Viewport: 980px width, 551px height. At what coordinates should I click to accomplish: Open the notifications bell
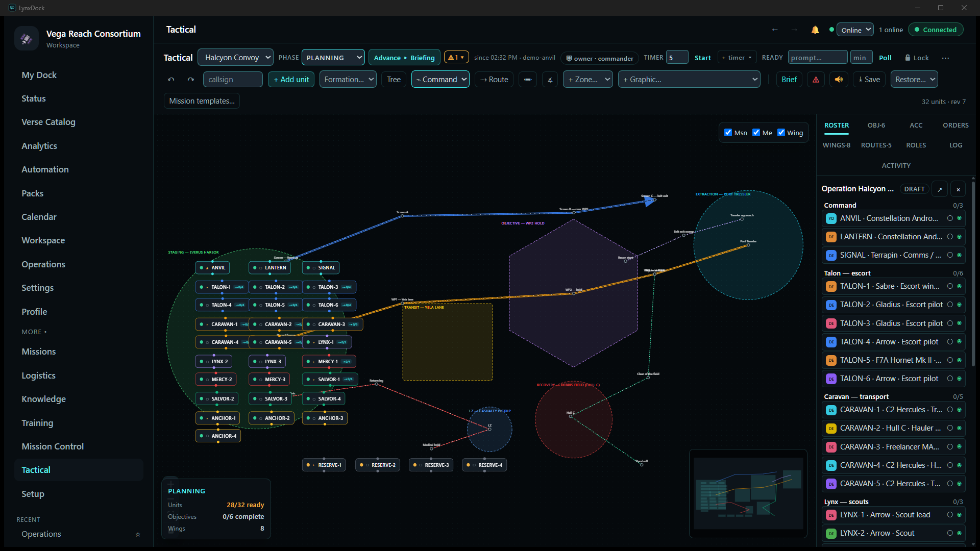[x=815, y=30]
